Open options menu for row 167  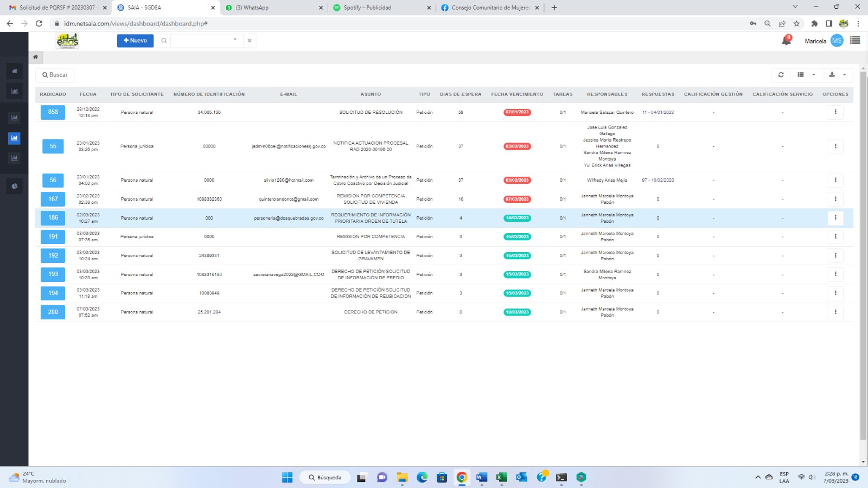[835, 199]
